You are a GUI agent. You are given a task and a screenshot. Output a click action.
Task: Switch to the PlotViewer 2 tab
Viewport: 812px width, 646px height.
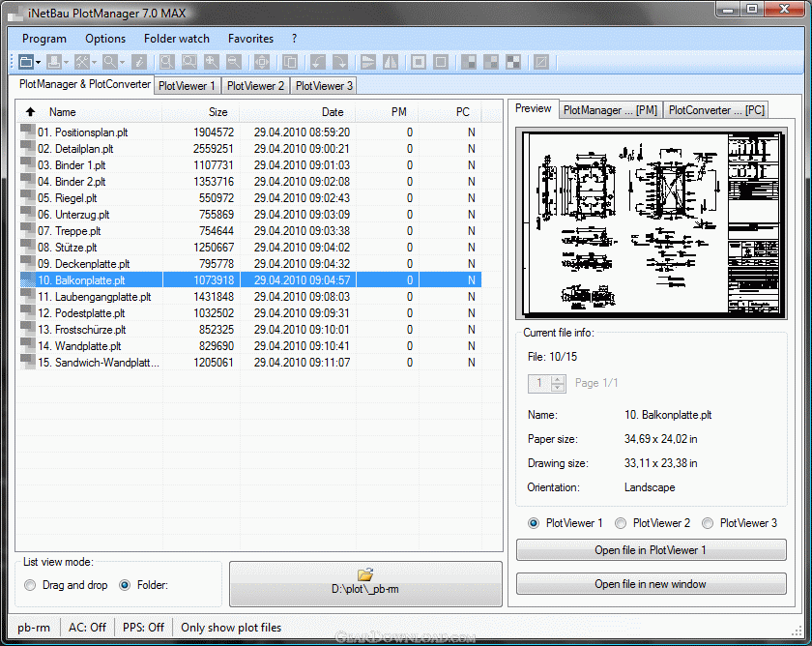(256, 86)
